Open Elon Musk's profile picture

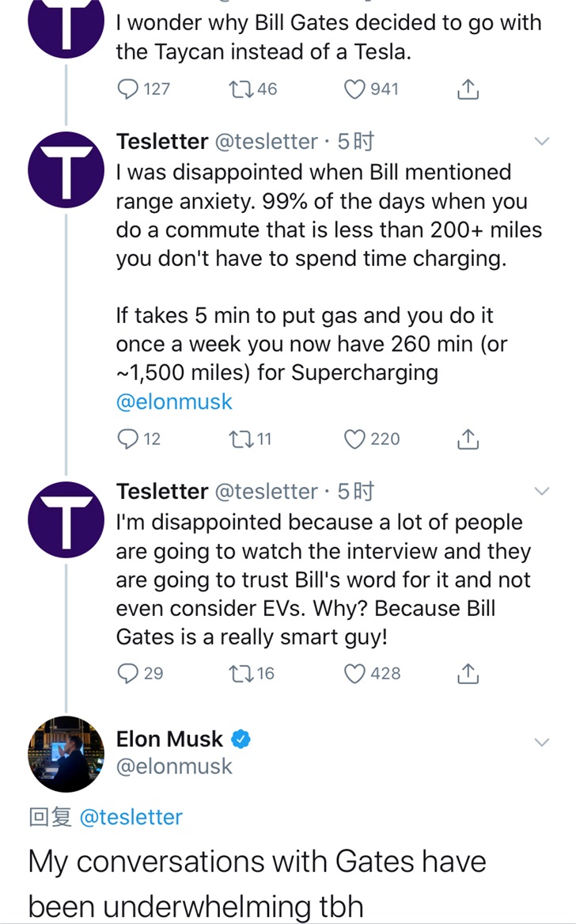pyautogui.click(x=66, y=754)
